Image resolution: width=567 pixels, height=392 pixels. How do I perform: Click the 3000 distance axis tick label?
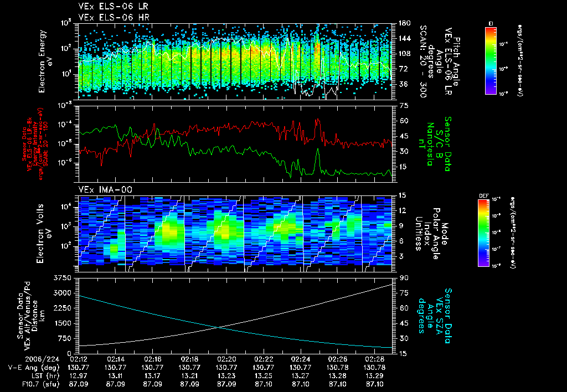coord(63,293)
